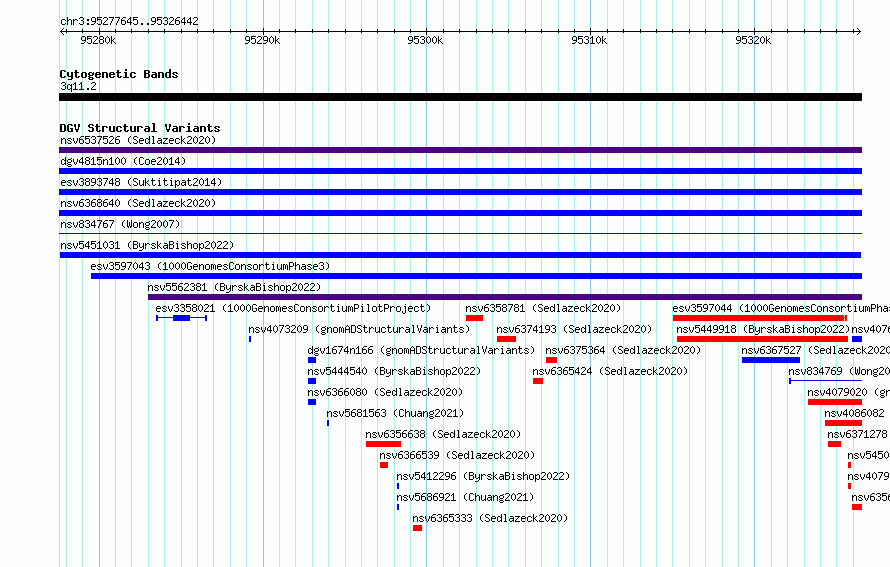
Task: Select nsv6374193 (Sedlazeck2020) label
Action: pyautogui.click(x=574, y=329)
